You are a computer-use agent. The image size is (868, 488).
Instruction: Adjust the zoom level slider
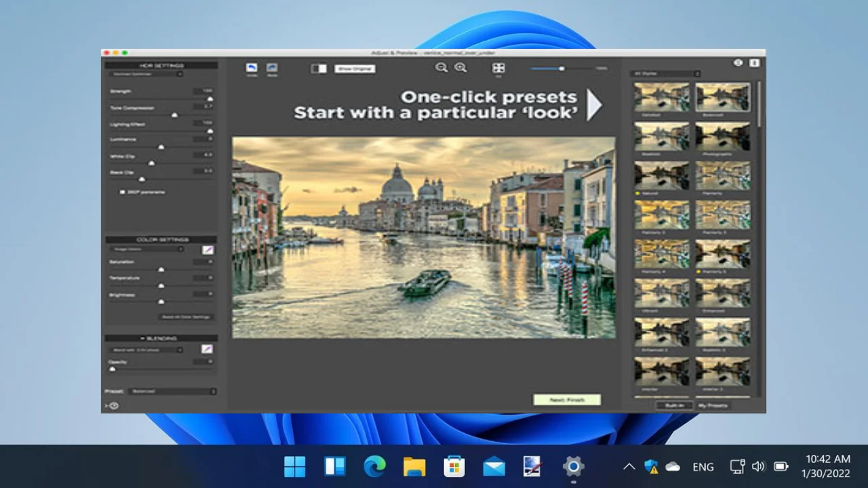pyautogui.click(x=561, y=68)
